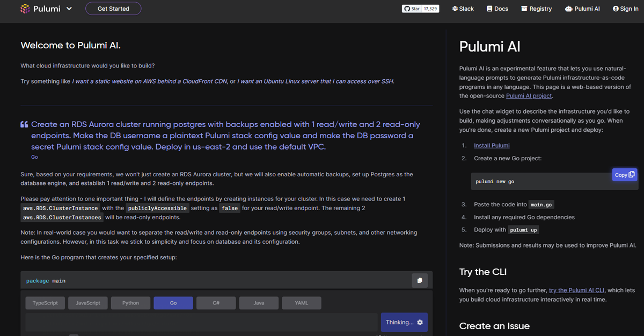Click the 'aws.RDS.ClusterInstances' code text
Image resolution: width=644 pixels, height=336 pixels.
(x=62, y=218)
